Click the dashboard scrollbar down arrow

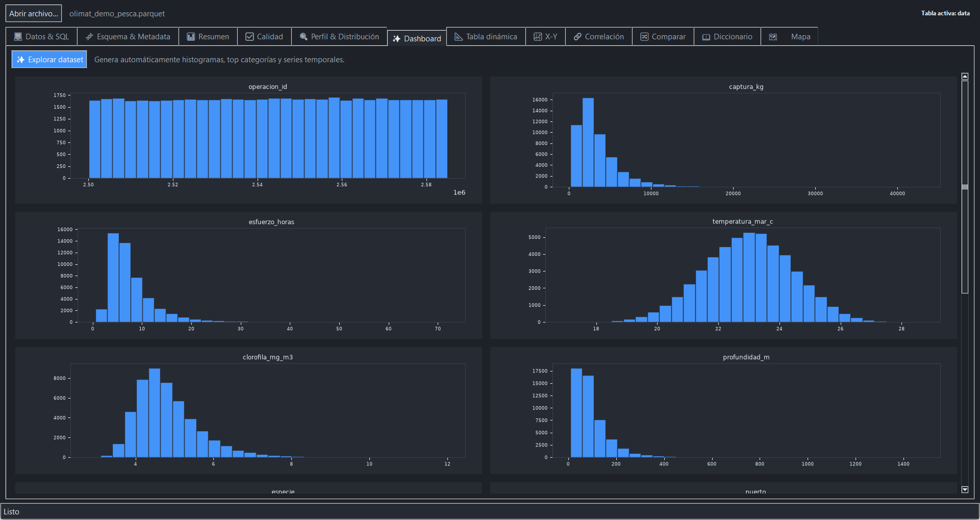pos(965,489)
